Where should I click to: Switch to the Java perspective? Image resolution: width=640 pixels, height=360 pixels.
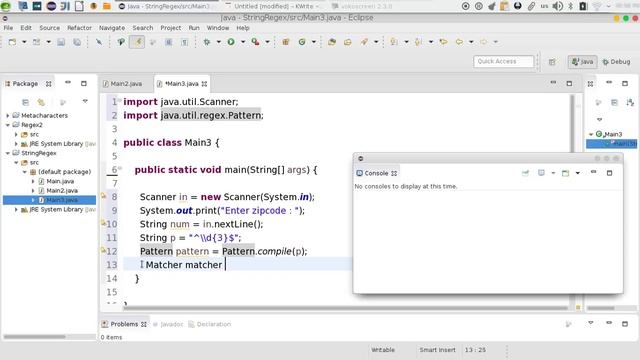click(582, 62)
